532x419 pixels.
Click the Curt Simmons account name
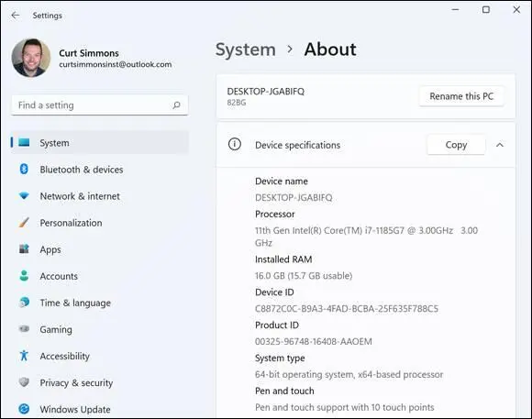point(89,53)
